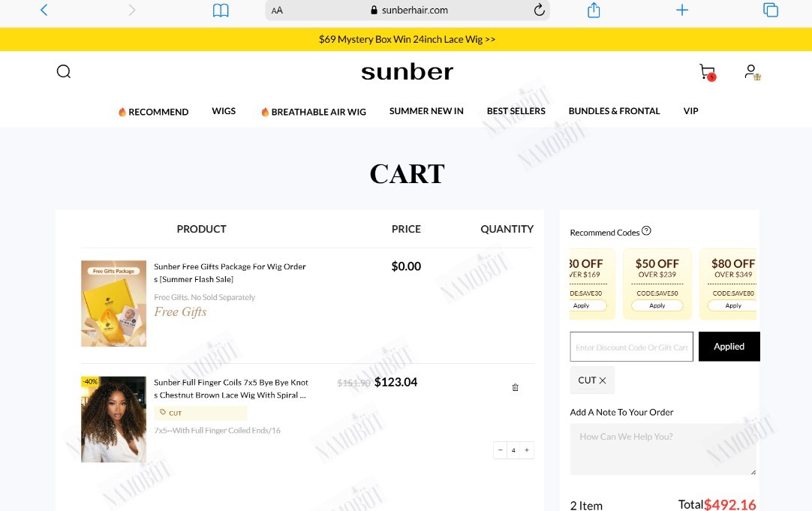Delete the wig item with trash icon

[x=516, y=387]
